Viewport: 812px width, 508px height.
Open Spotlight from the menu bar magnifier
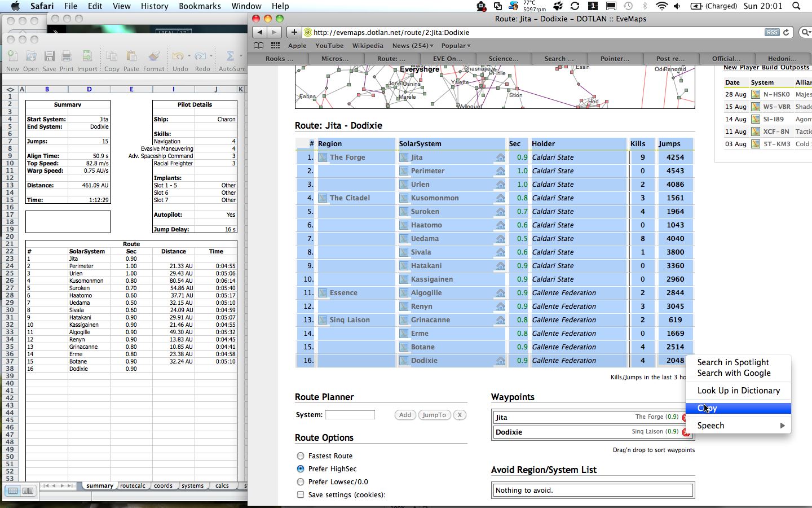(796, 6)
